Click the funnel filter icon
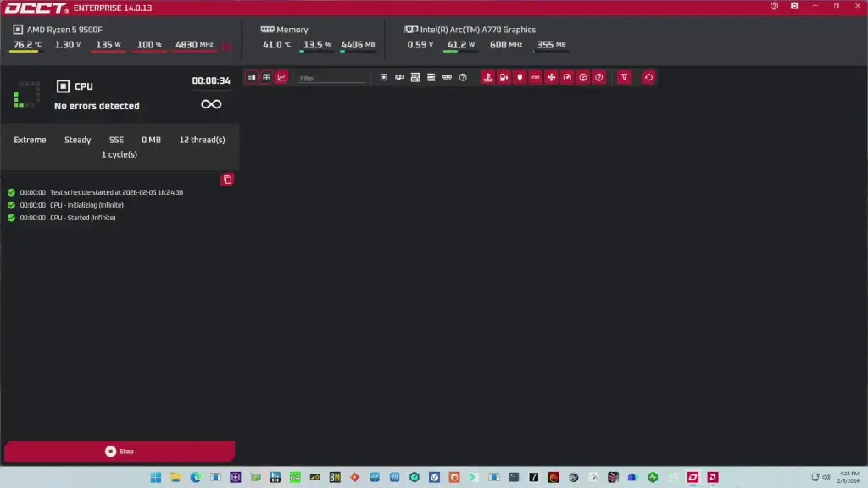The height and width of the screenshot is (488, 868). coord(624,77)
